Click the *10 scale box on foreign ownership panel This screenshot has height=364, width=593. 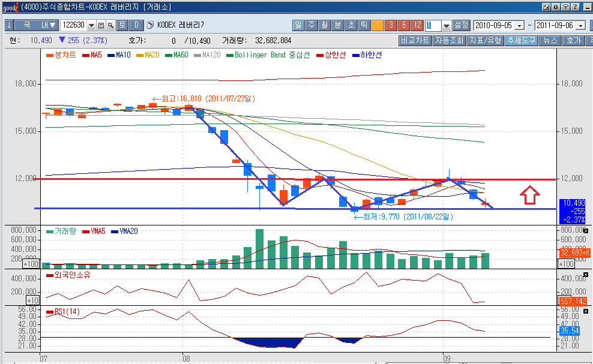point(32,300)
